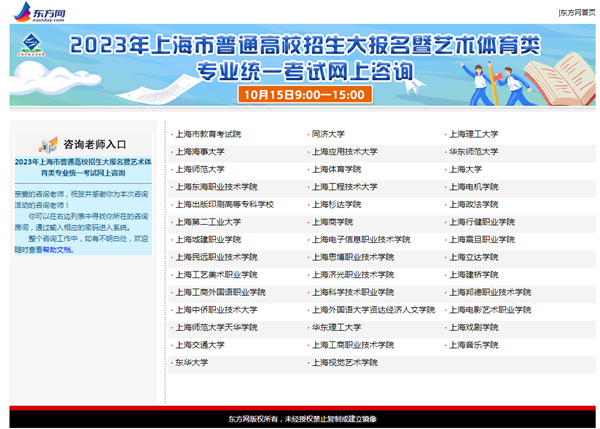Open 上海商学院 link
This screenshot has width=600, height=429.
pos(333,222)
